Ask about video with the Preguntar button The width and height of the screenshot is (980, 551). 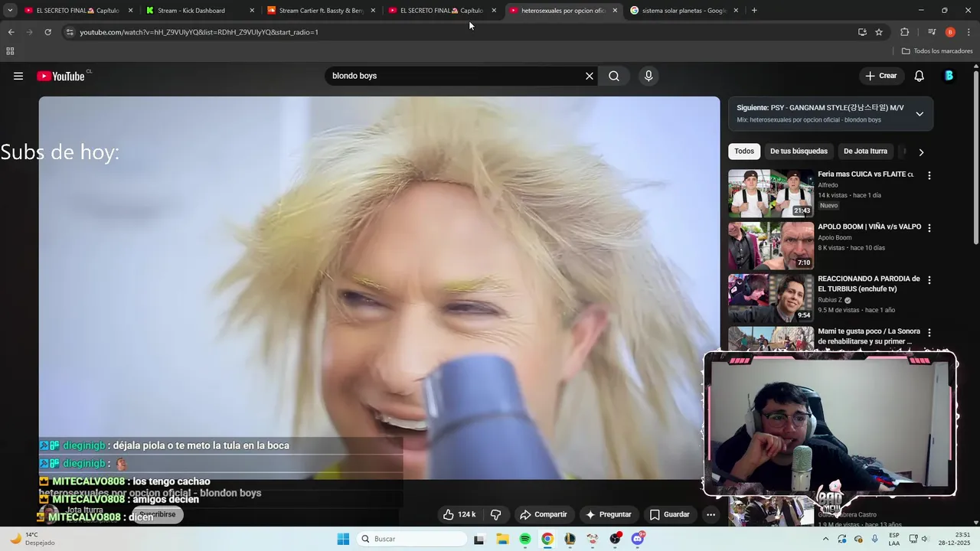click(x=608, y=514)
